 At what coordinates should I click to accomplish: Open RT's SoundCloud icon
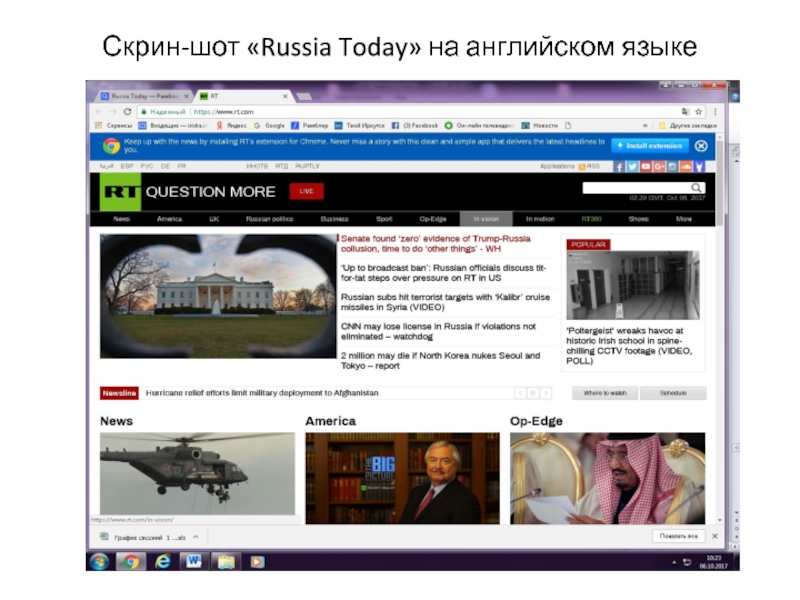(x=686, y=167)
